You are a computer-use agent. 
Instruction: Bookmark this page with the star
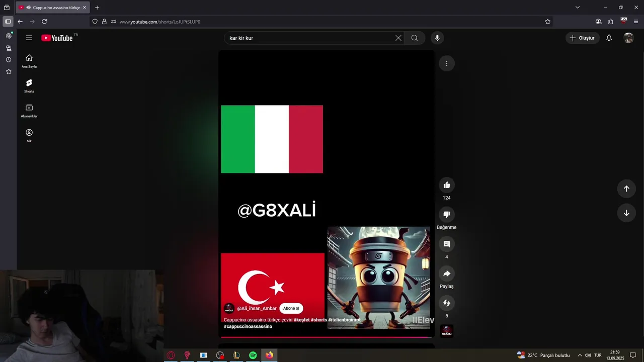pos(548,22)
